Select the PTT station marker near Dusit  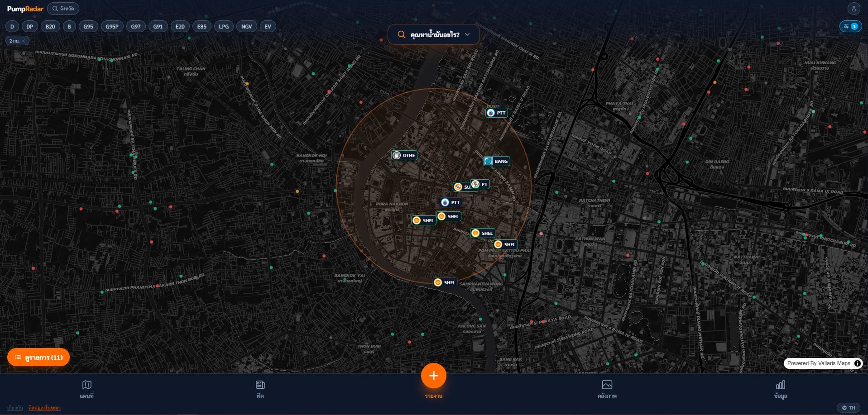tap(496, 113)
